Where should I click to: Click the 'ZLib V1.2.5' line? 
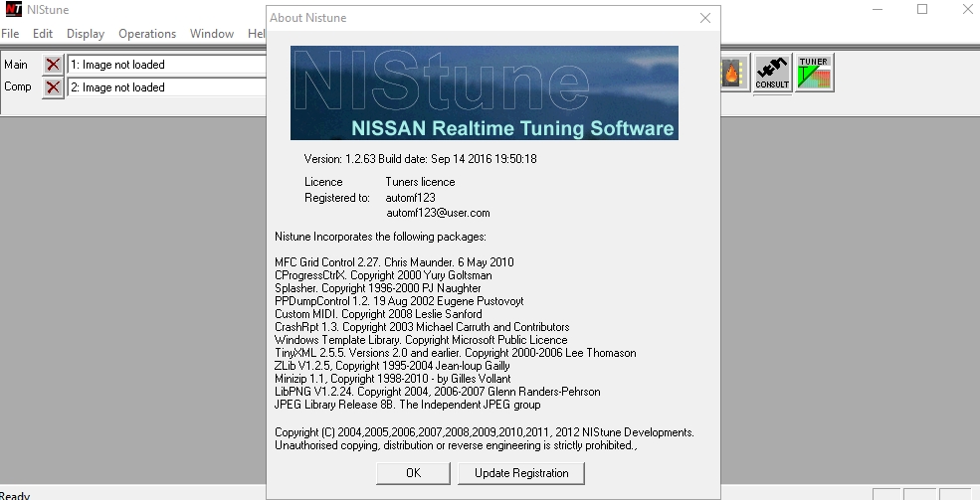click(393, 366)
